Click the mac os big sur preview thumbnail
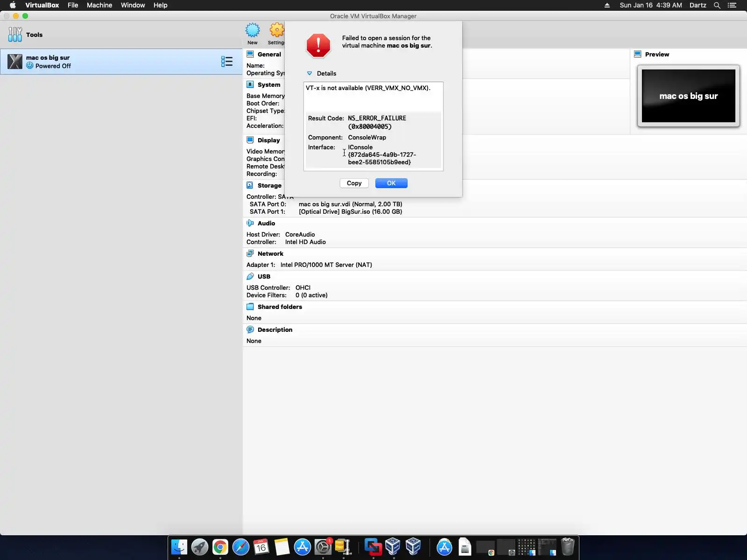Image resolution: width=747 pixels, height=560 pixels. click(689, 96)
